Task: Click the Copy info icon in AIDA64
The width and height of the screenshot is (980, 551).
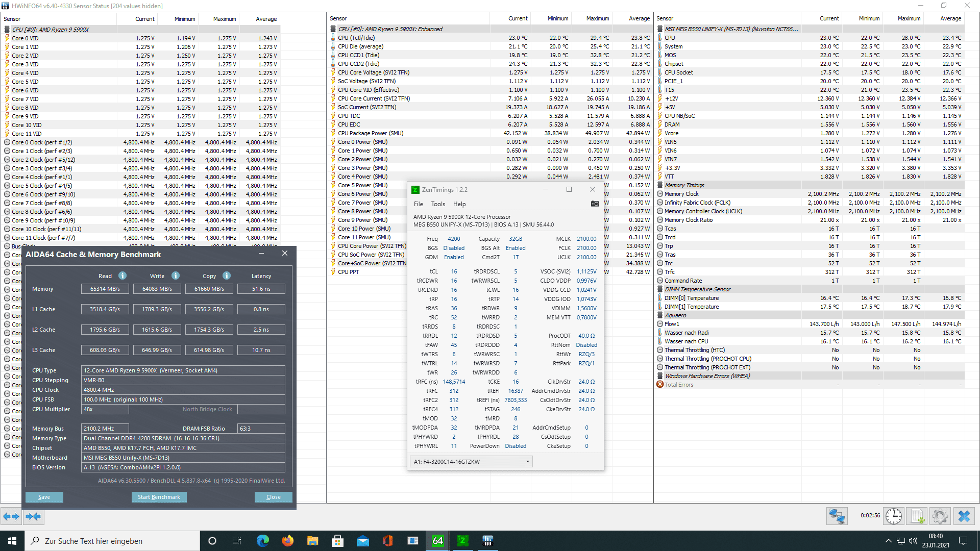Action: pos(226,275)
